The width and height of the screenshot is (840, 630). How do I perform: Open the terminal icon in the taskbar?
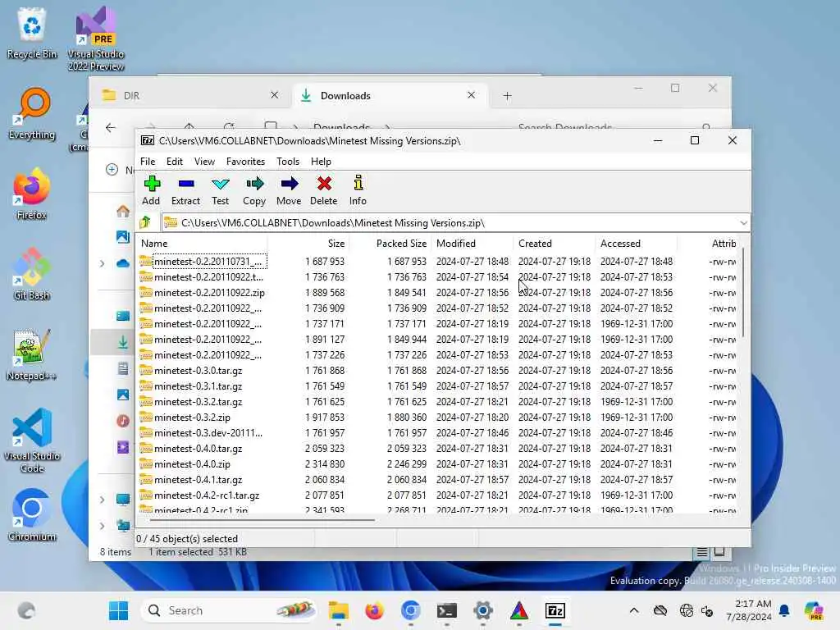click(x=447, y=610)
